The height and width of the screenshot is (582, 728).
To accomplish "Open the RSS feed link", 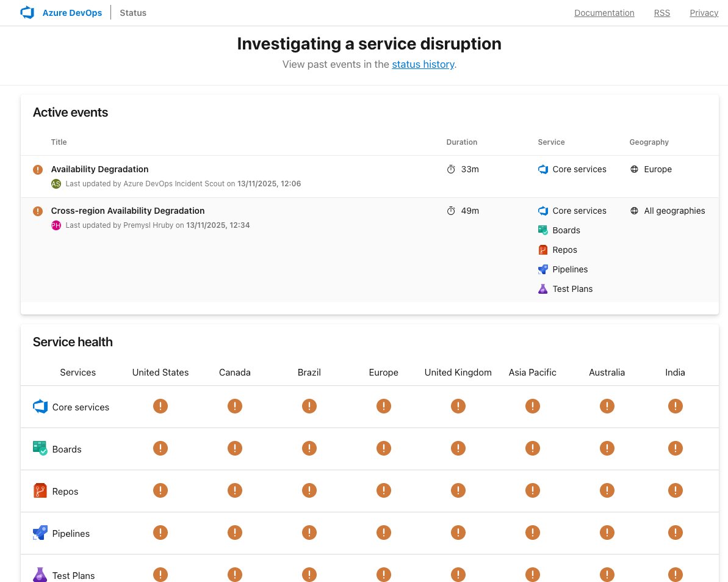I will click(x=661, y=13).
